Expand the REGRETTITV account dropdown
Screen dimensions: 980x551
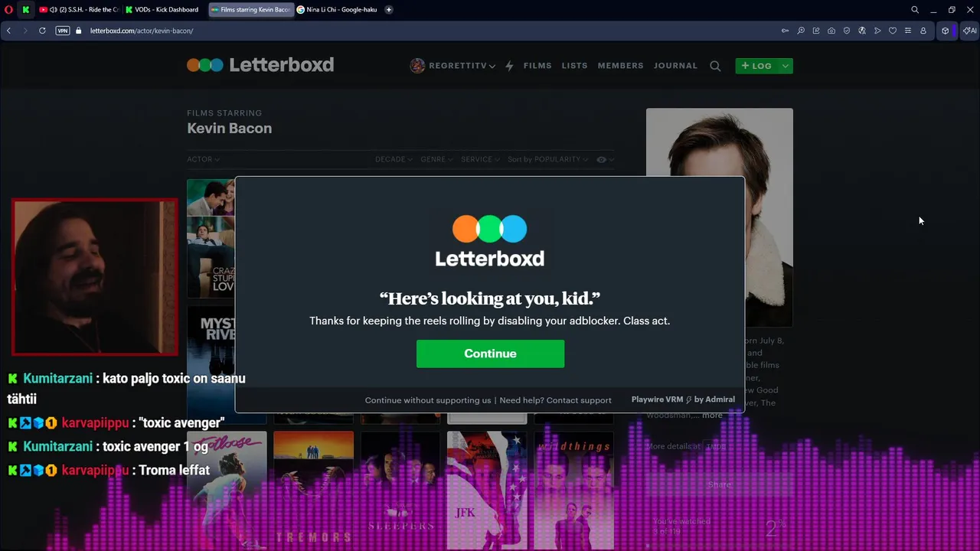[492, 67]
